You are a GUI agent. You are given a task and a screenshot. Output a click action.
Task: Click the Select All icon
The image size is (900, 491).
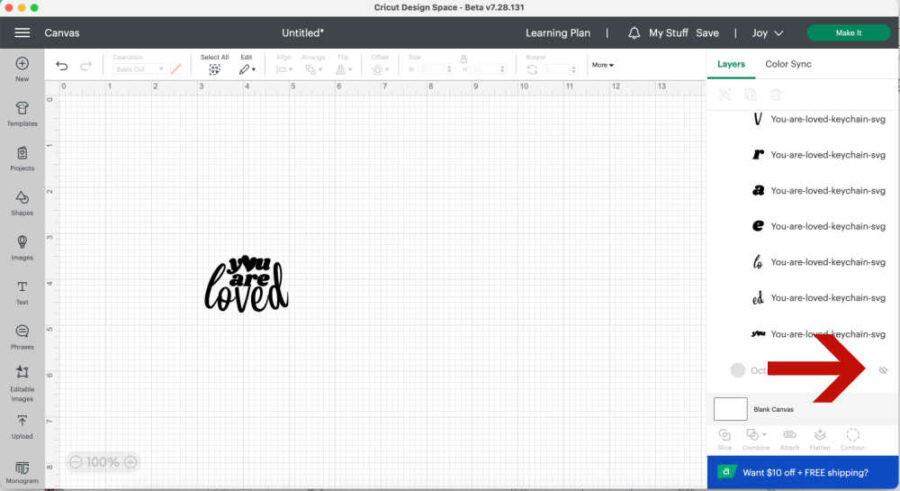click(214, 69)
